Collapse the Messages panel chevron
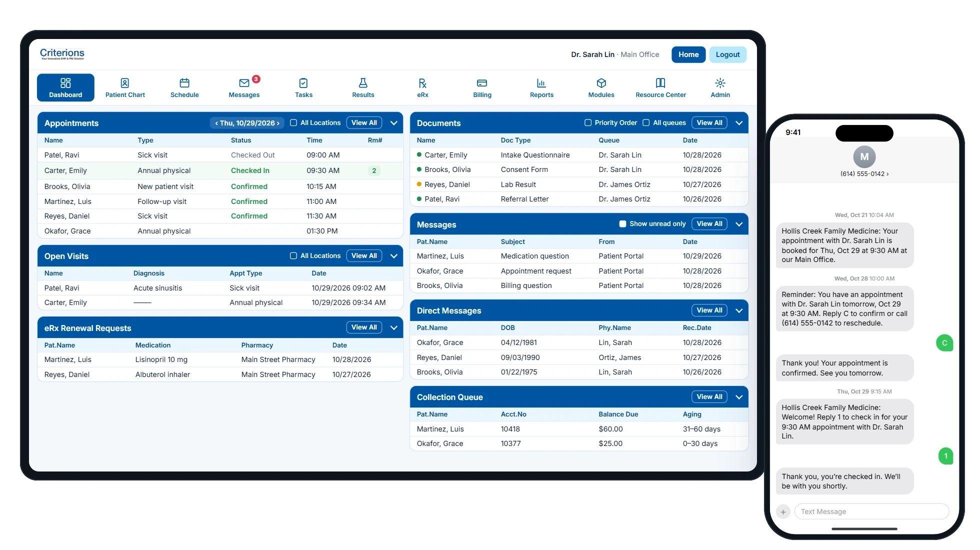Image resolution: width=980 pixels, height=550 pixels. pos(739,224)
